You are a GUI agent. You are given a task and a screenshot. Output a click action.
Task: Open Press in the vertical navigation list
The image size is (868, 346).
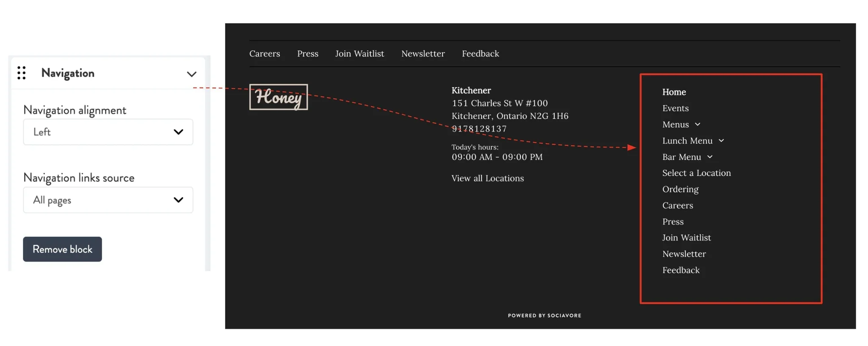673,221
